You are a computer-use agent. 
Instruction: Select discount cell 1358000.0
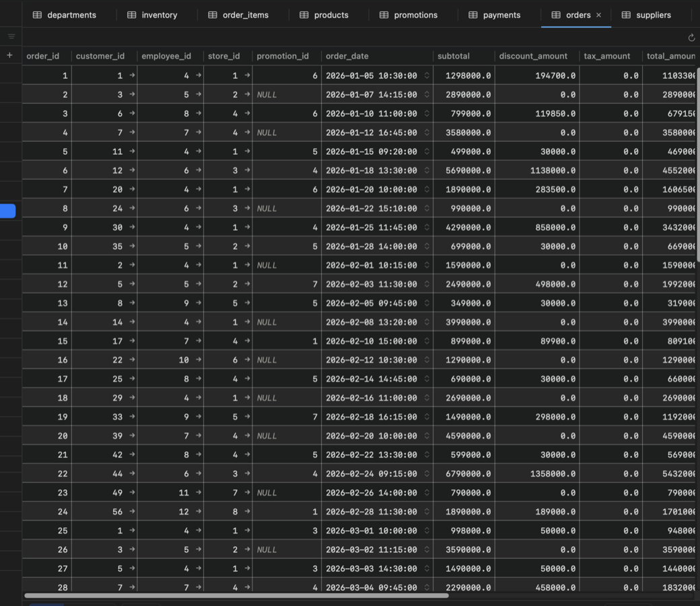(x=537, y=473)
